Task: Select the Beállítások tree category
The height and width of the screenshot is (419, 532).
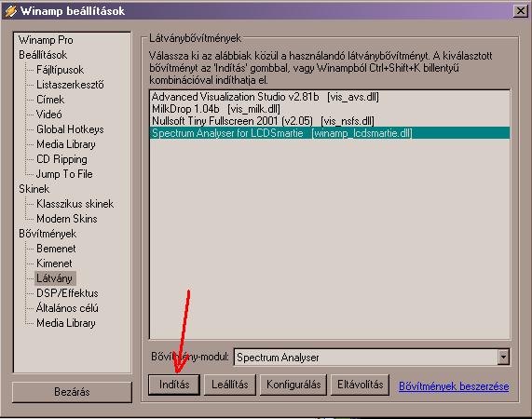Action: click(x=43, y=55)
